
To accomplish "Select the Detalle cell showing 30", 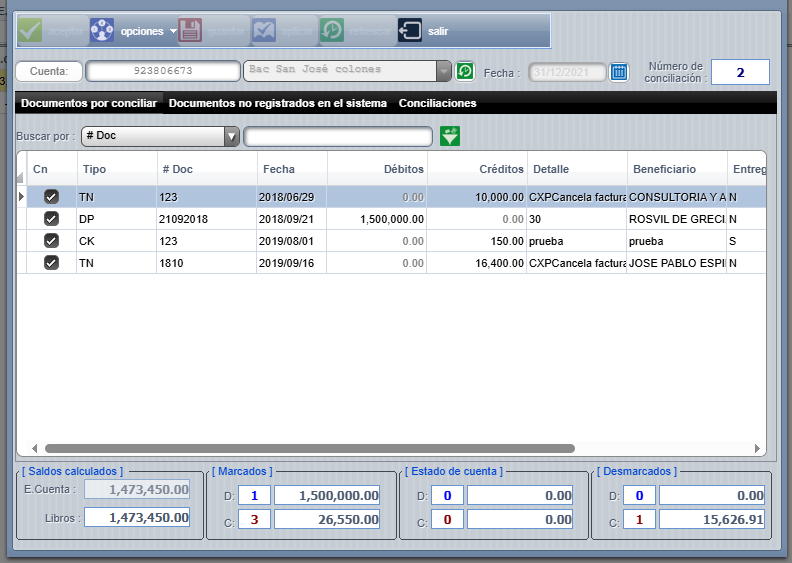I will point(577,219).
